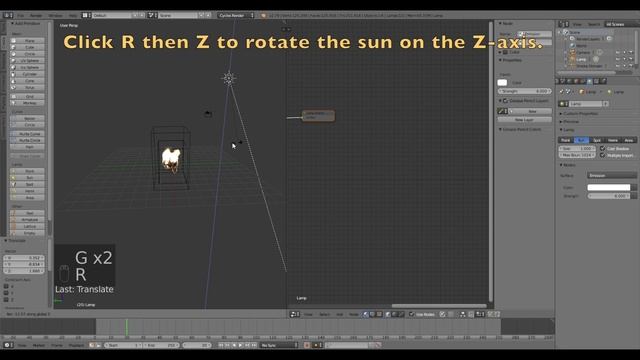The image size is (640, 360).
Task: Open the Window menu
Action: tap(56, 15)
